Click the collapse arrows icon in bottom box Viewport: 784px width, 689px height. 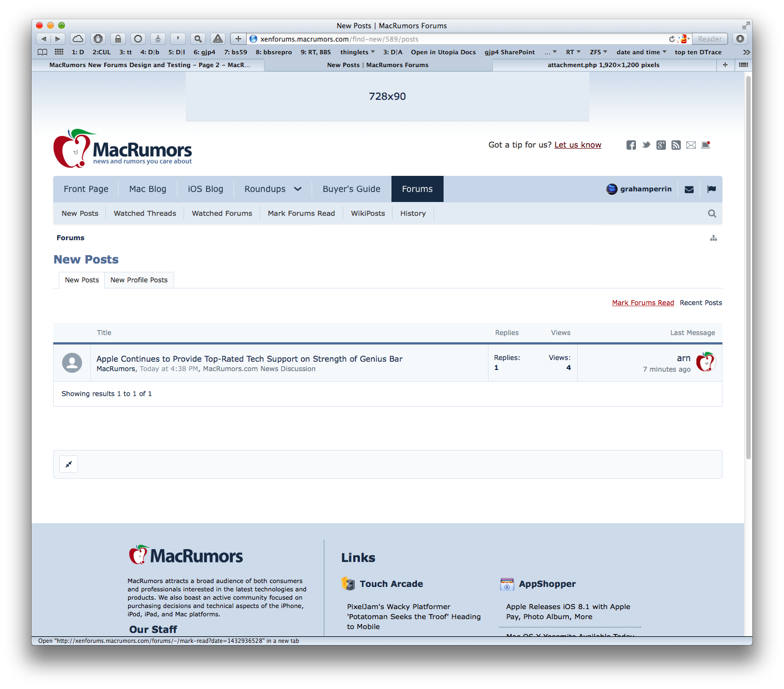[x=69, y=464]
